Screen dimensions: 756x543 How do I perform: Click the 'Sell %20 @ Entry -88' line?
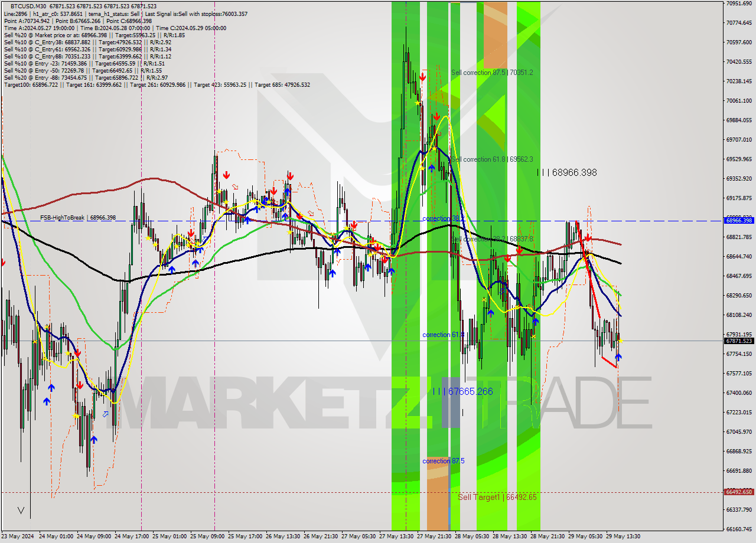click(87, 77)
